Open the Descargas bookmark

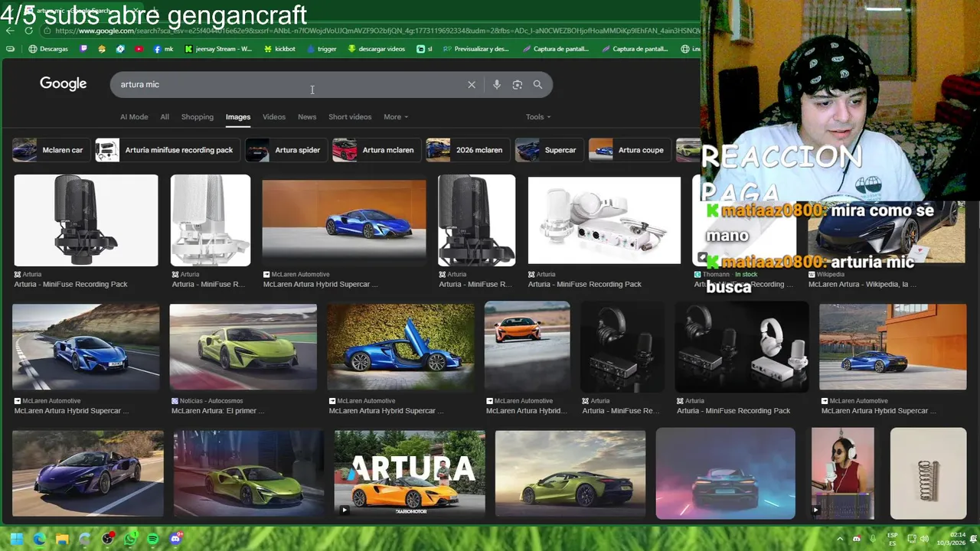[x=48, y=49]
